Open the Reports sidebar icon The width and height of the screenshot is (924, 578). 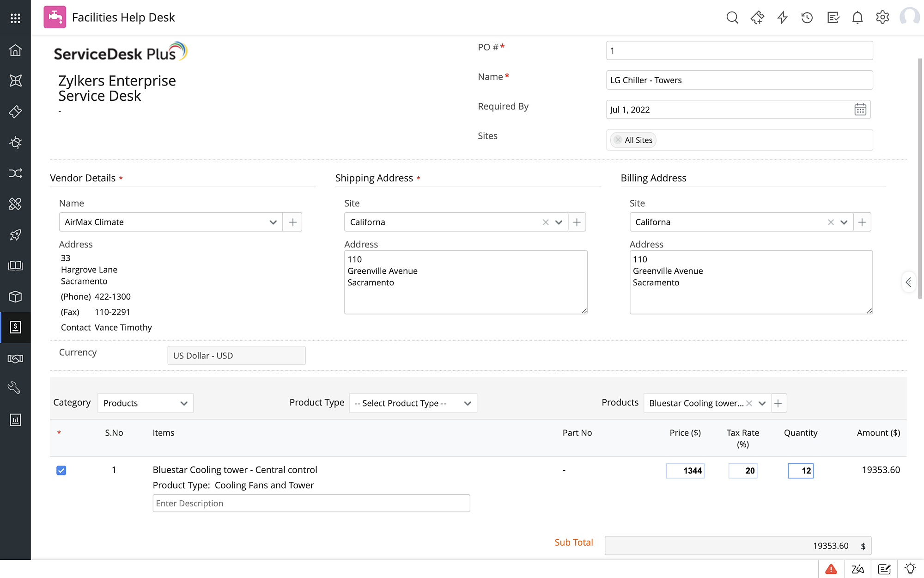15,420
